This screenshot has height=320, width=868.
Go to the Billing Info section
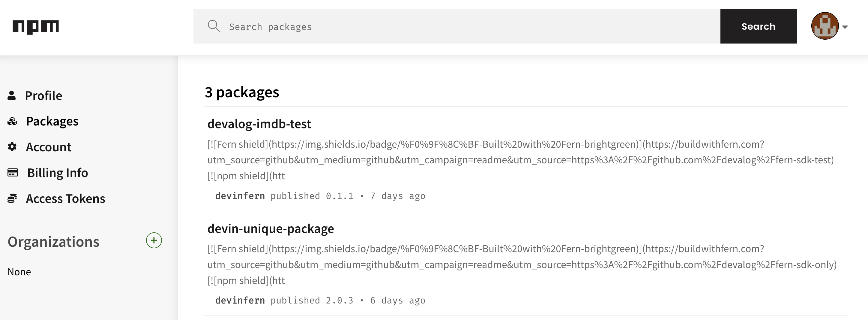point(58,173)
